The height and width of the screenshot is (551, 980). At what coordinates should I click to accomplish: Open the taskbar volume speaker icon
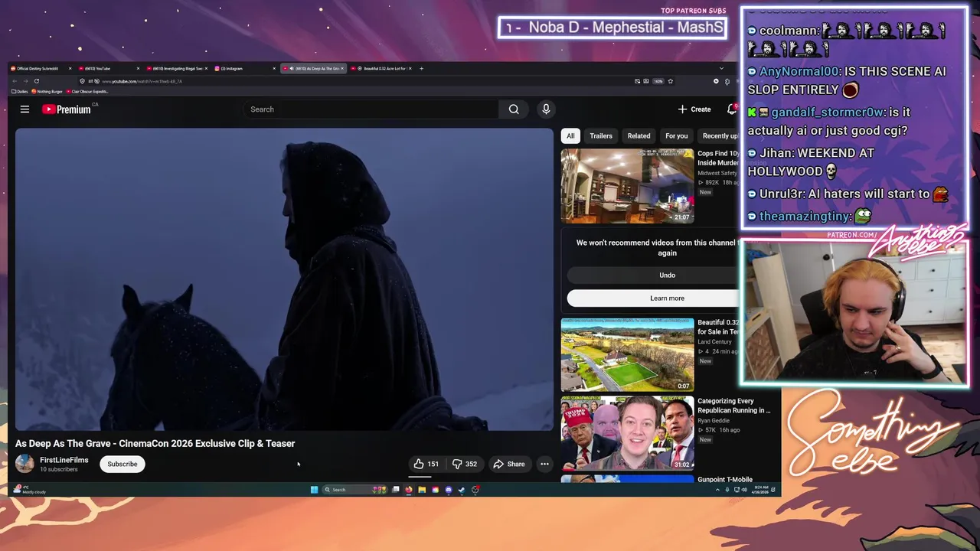coord(744,490)
